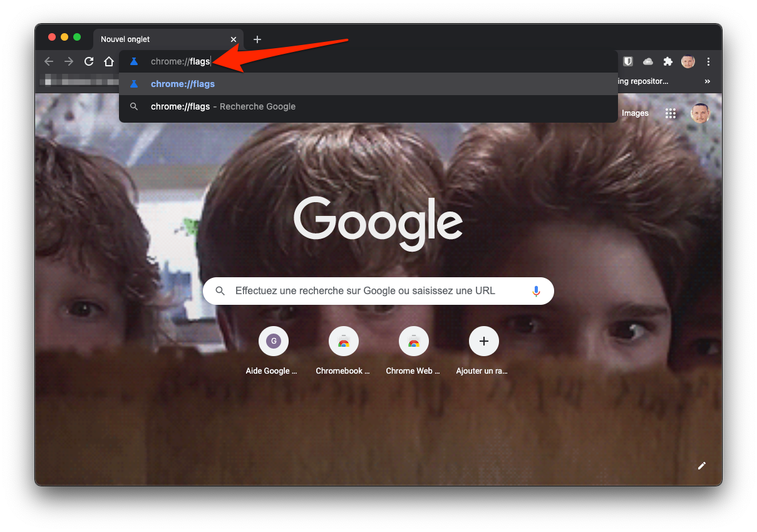
Task: Focus the Google search box
Action: coord(378,291)
